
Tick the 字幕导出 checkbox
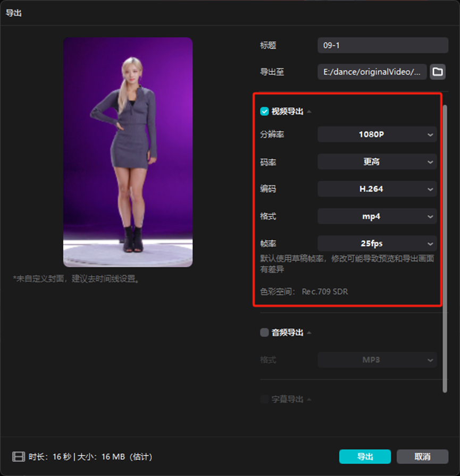264,399
